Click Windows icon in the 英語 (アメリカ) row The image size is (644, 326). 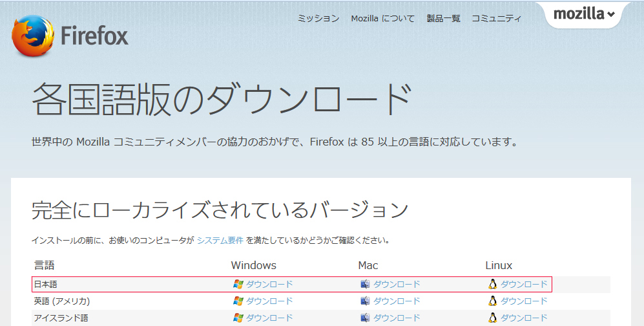click(238, 301)
